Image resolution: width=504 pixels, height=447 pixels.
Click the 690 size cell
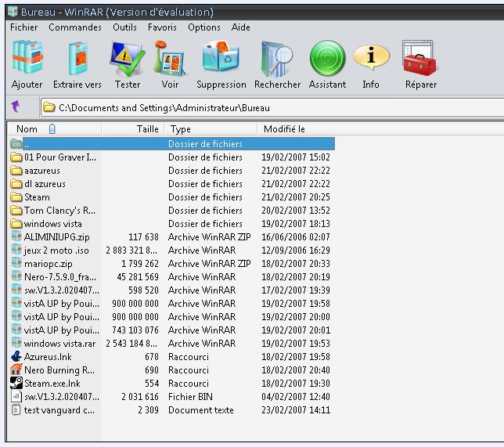[x=151, y=370]
